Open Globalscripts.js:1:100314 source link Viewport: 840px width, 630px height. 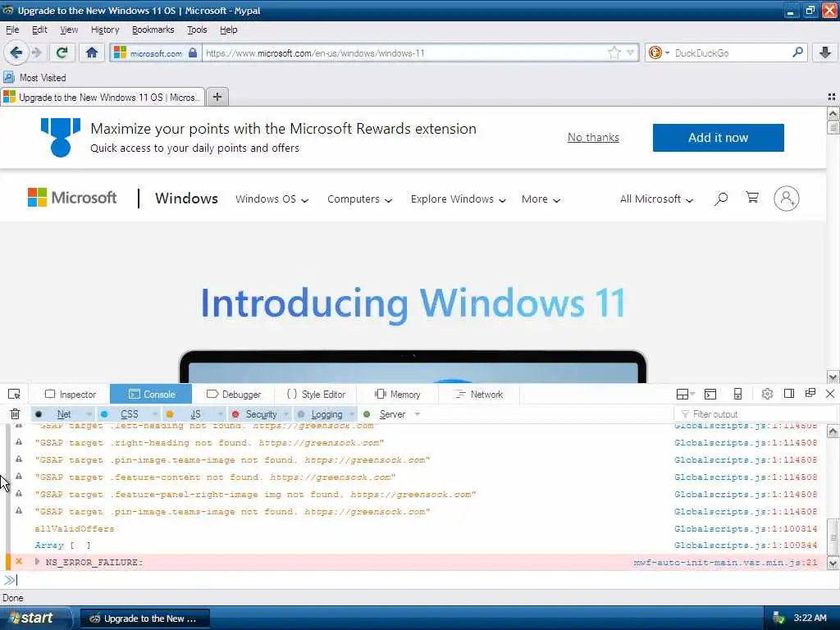pyautogui.click(x=746, y=528)
